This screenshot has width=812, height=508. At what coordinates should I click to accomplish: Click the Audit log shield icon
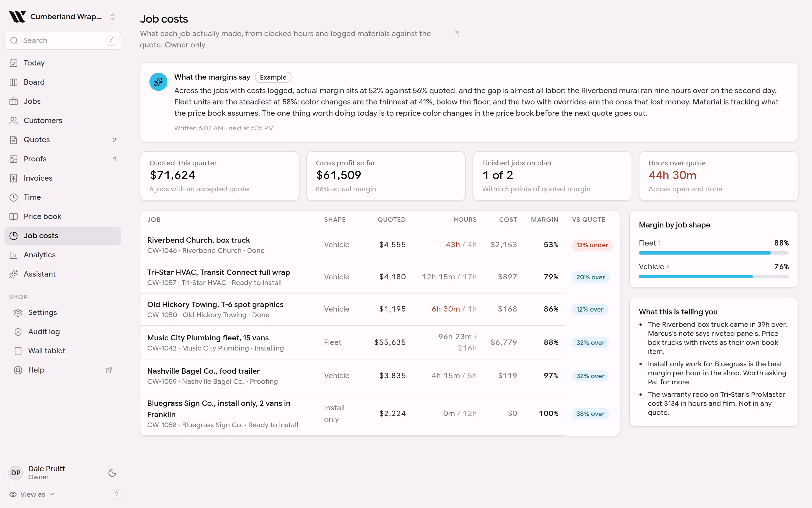pos(18,332)
